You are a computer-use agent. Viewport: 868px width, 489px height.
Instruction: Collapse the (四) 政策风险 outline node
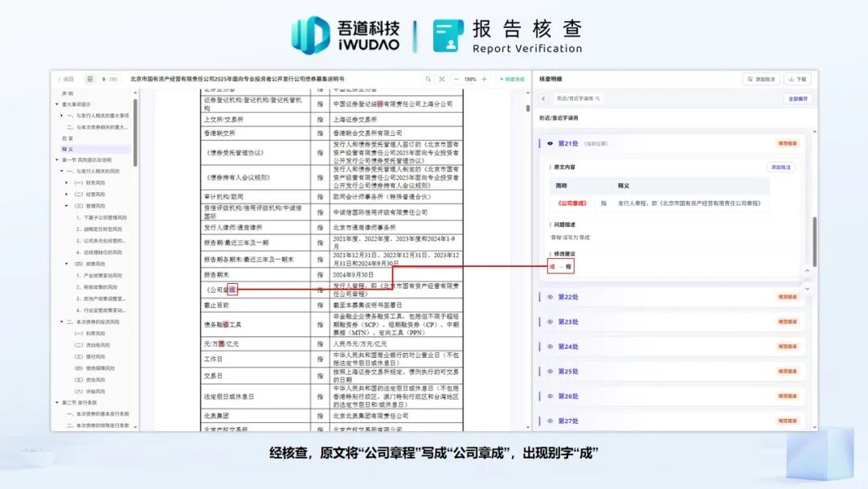(x=67, y=264)
